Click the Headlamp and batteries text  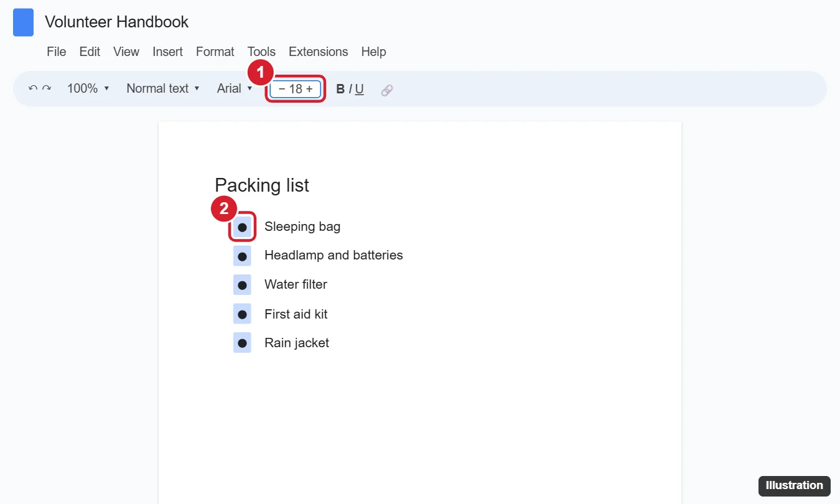click(334, 255)
